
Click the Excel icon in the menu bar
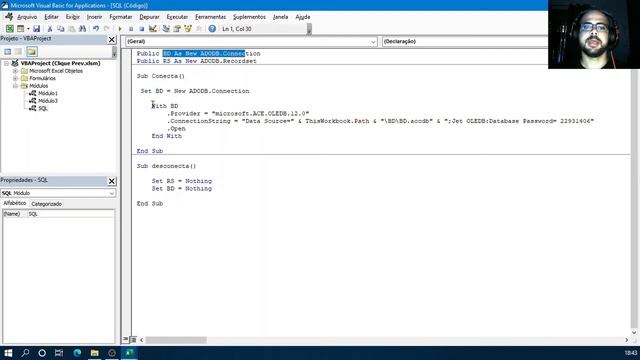click(9, 17)
